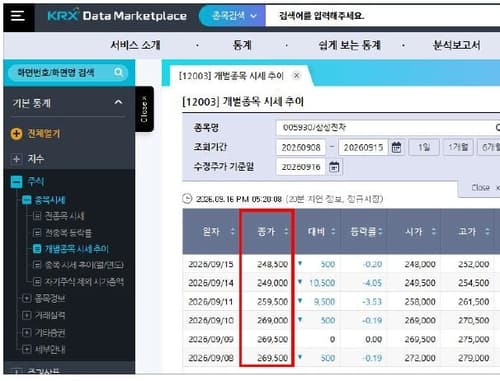Sort by the 고가 column sort arrows
This screenshot has height=381, width=500.
tap(487, 231)
